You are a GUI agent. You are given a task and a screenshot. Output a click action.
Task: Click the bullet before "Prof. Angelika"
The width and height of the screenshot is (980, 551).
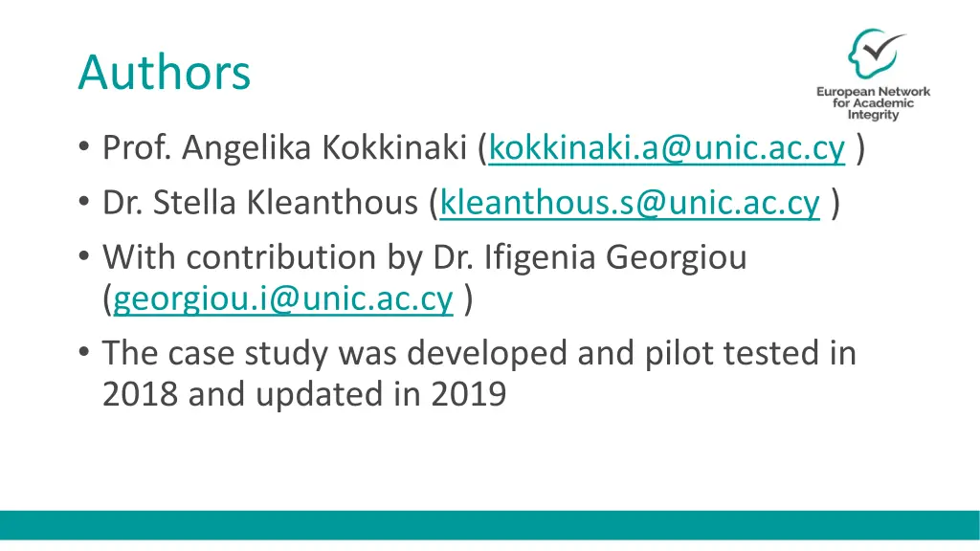pyautogui.click(x=84, y=149)
